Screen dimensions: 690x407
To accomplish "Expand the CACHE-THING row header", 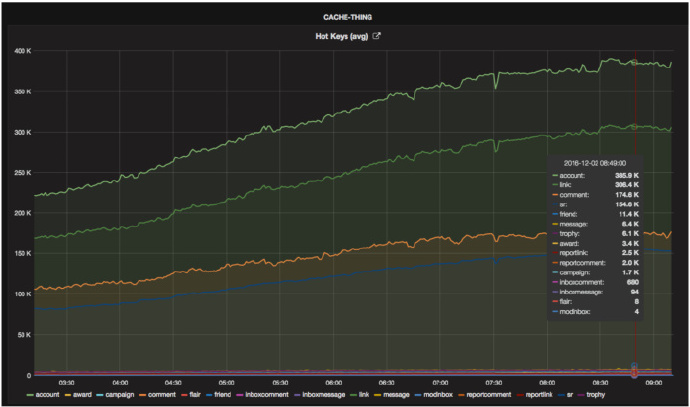I will coord(347,17).
